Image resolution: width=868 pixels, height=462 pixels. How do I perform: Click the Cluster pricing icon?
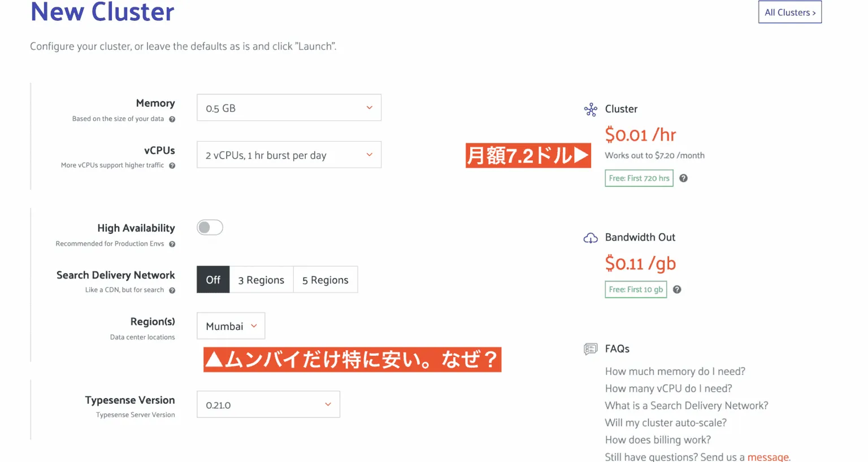point(590,110)
